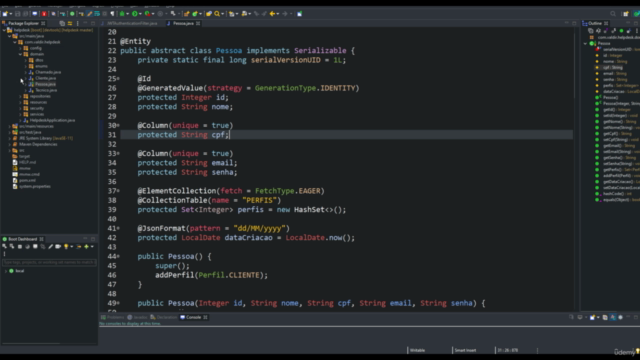Click Link with Editor icon in Package Explorer
640x360 pixels.
click(x=70, y=23)
